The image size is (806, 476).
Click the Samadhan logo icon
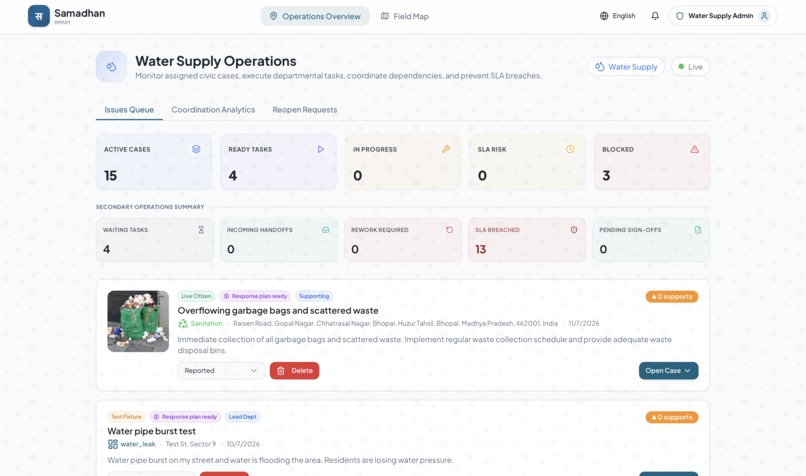click(39, 16)
